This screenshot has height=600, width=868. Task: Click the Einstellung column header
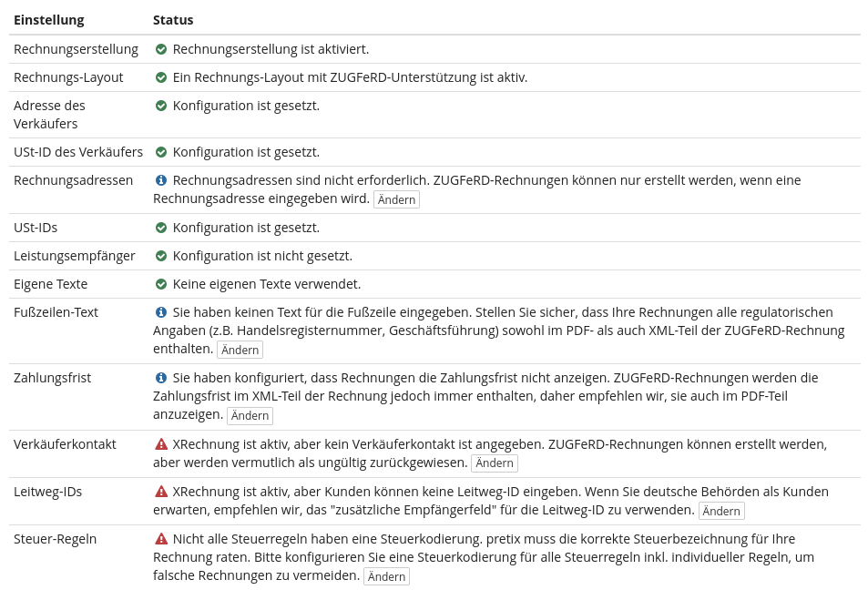click(x=49, y=20)
